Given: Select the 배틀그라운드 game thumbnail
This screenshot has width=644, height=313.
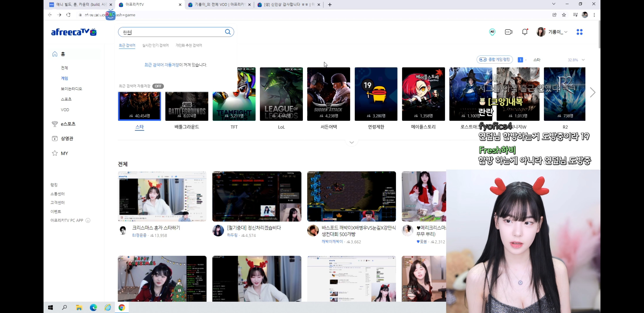Looking at the screenshot, I should 187,106.
